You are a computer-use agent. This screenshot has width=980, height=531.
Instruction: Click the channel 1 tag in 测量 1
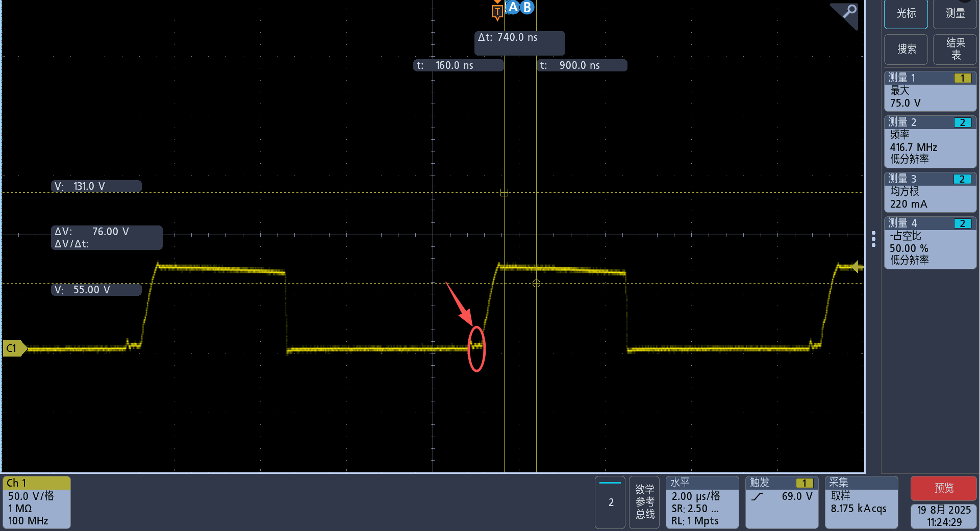[963, 78]
